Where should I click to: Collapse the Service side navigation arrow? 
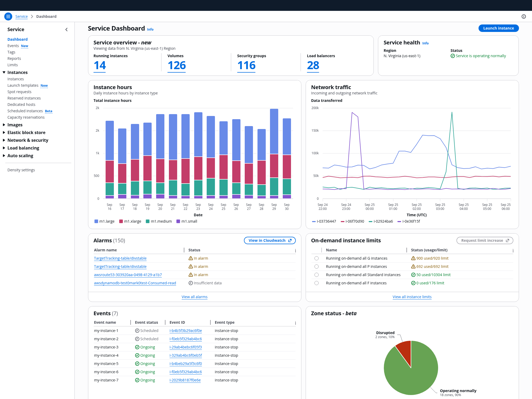pyautogui.click(x=66, y=30)
